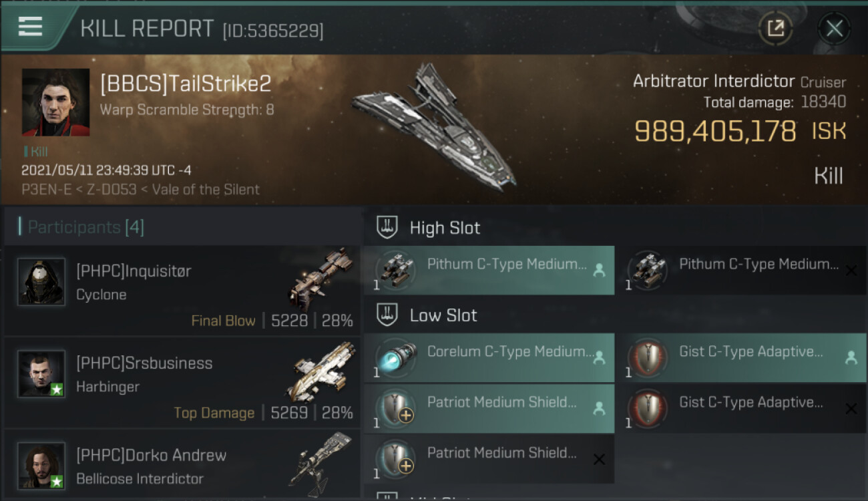Select the dropped Pithum C-Type Medium module
The width and height of the screenshot is (868, 501).
[489, 271]
